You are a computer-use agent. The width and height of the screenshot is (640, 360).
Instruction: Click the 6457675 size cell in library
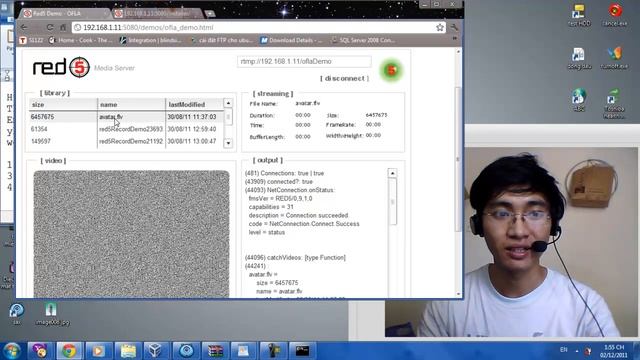42,117
